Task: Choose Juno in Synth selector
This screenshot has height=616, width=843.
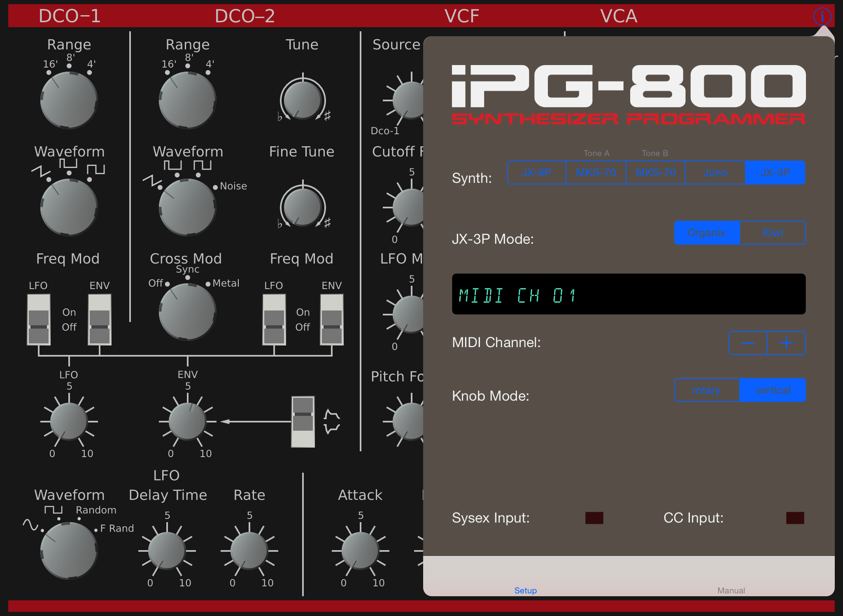Action: (x=715, y=173)
